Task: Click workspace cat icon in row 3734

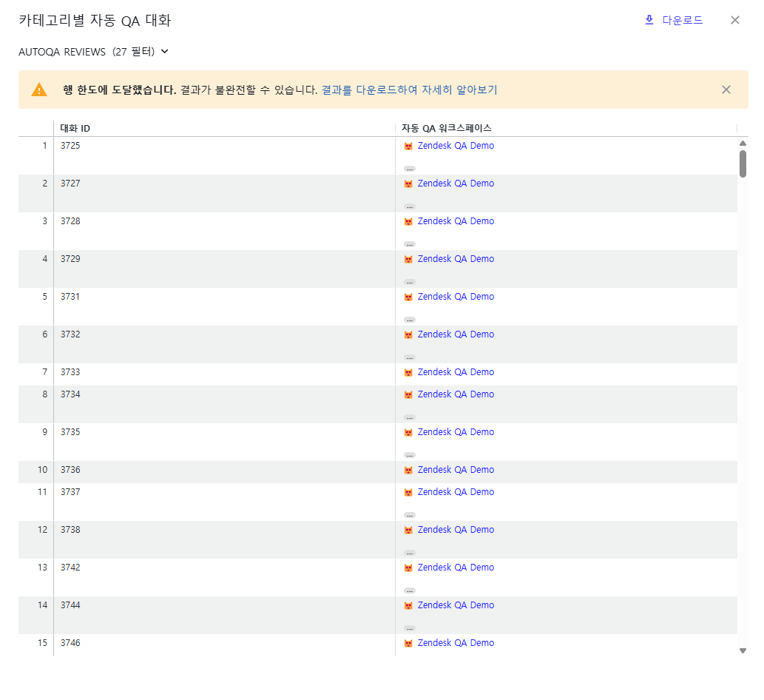Action: [408, 395]
